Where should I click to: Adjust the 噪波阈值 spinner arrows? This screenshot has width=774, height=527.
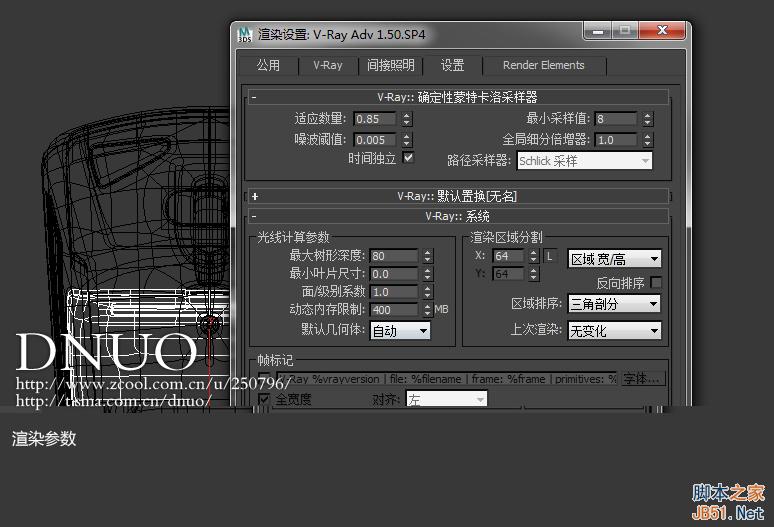point(407,140)
